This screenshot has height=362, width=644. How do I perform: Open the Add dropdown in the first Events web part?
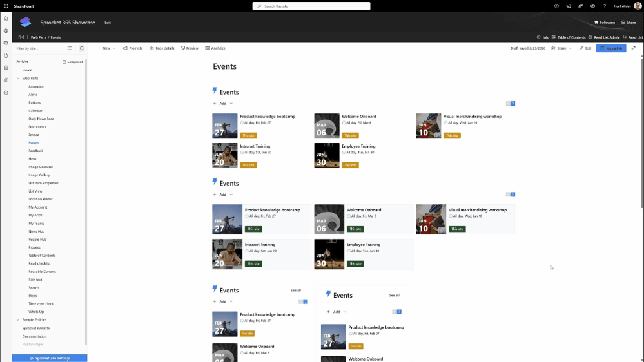pos(222,104)
